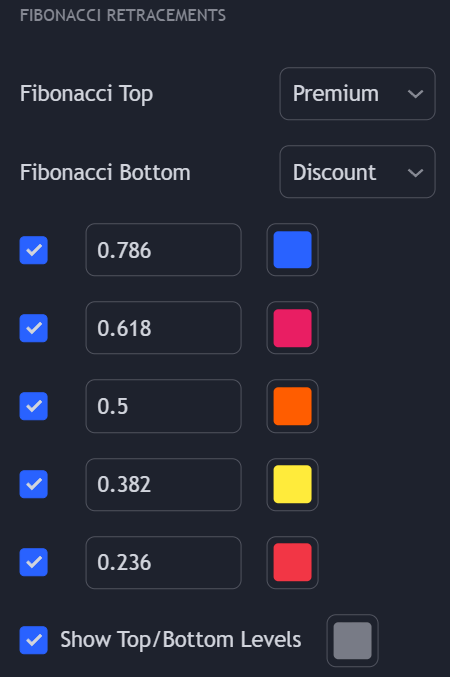The height and width of the screenshot is (677, 450).
Task: Disable the 0.5 level checkbox
Action: pyautogui.click(x=34, y=406)
